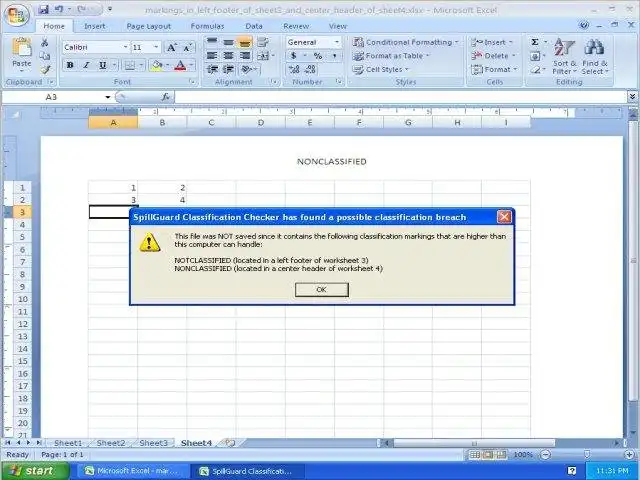The image size is (640, 480).
Task: Click the Comma Style icon
Action: point(335,56)
